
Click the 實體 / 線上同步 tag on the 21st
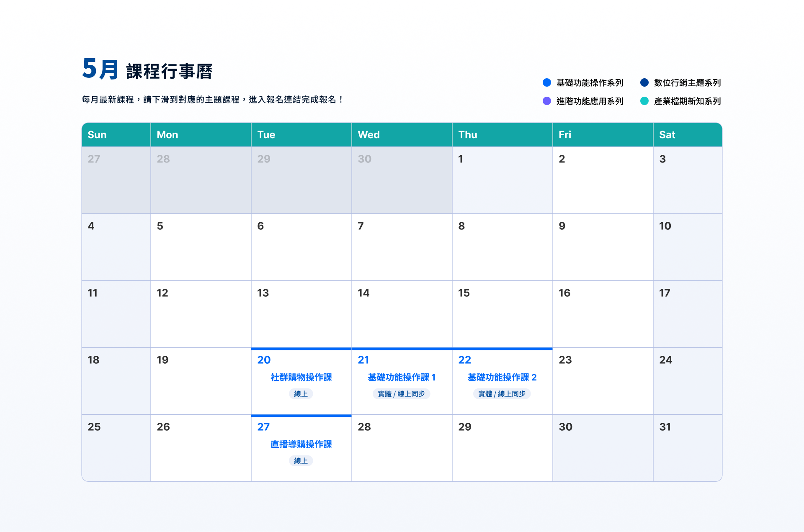tap(401, 394)
